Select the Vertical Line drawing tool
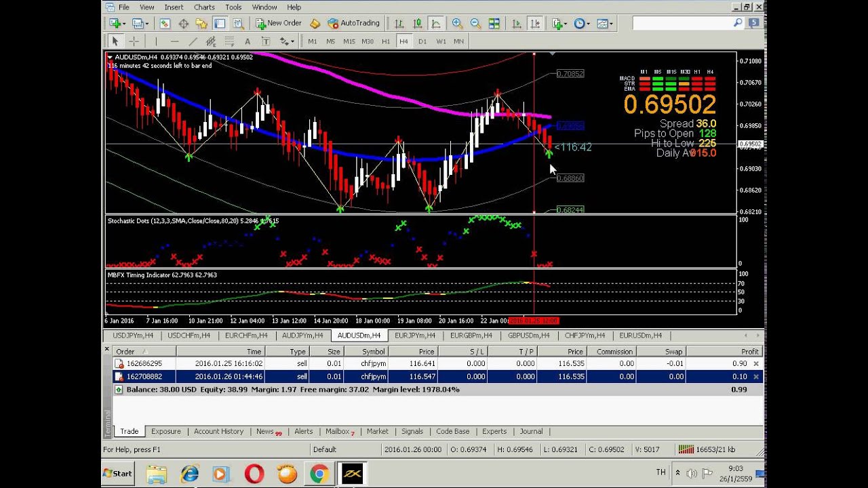The image size is (868, 488). (156, 41)
